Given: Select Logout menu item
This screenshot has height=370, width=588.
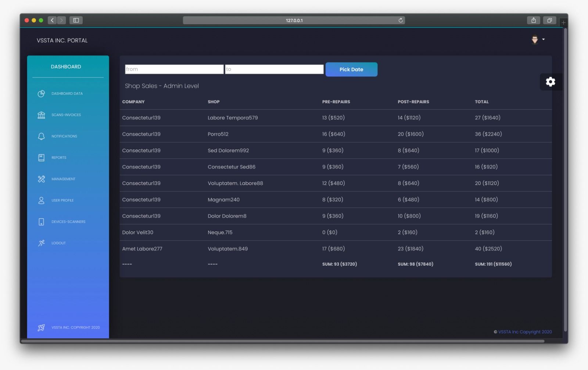Looking at the screenshot, I should click(58, 243).
